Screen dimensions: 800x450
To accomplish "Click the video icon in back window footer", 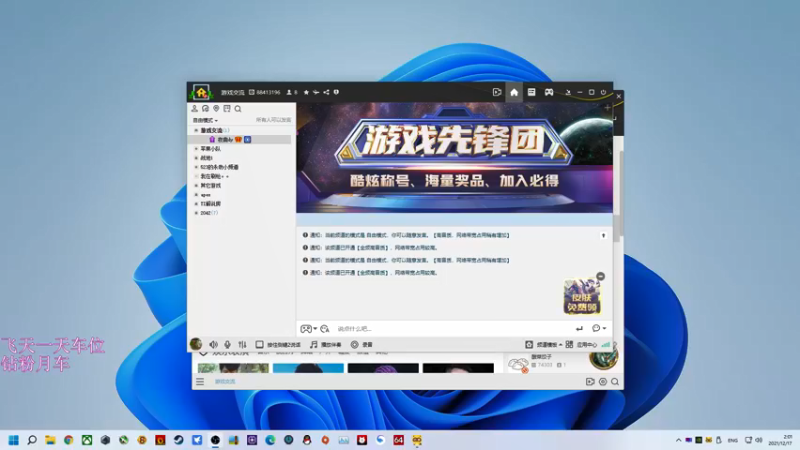I will (590, 382).
